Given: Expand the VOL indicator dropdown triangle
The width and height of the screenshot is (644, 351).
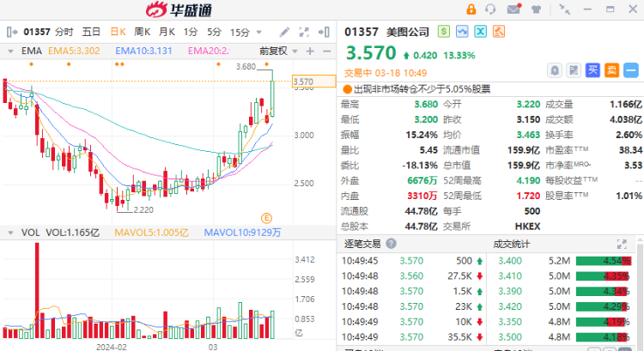Looking at the screenshot, I should [x=10, y=233].
